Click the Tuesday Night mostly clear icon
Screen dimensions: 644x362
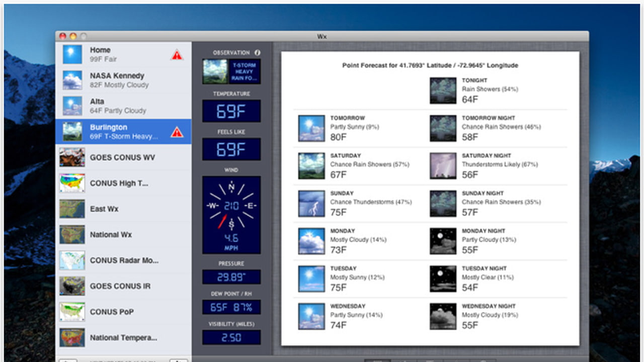tap(443, 279)
